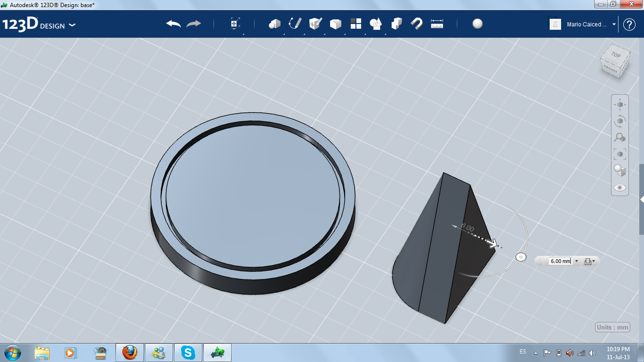Click the battery power tray icon
Image resolution: width=644 pixels, height=362 pixels.
pos(559,353)
